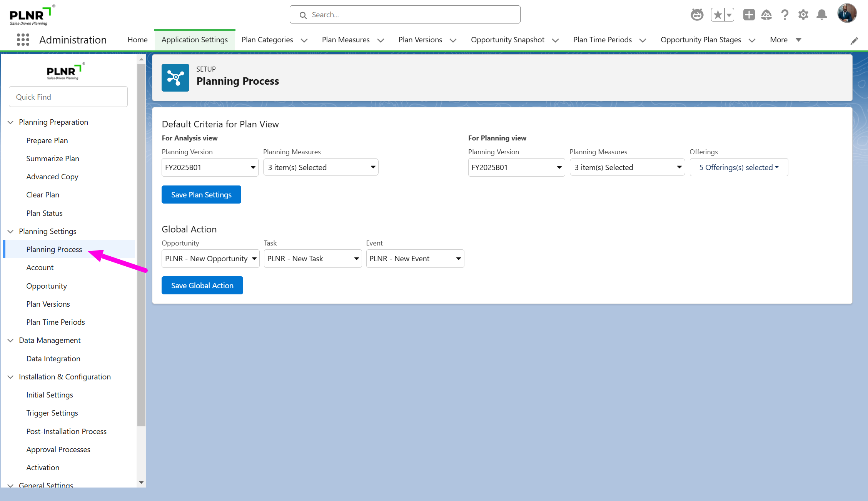Image resolution: width=868 pixels, height=501 pixels.
Task: Collapse the Planning Preparation section
Action: pos(11,122)
